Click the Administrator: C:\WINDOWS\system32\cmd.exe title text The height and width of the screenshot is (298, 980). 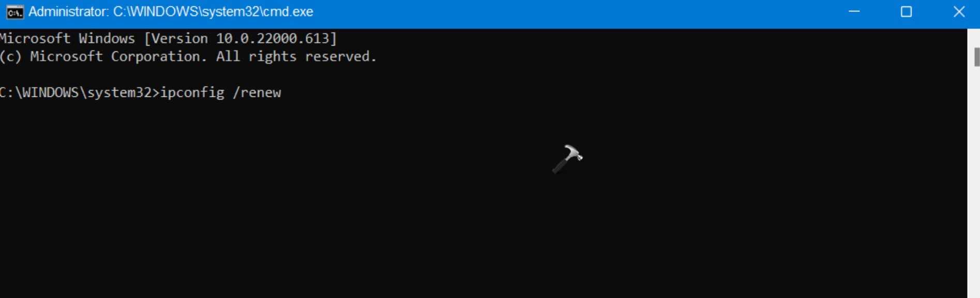coord(171,12)
